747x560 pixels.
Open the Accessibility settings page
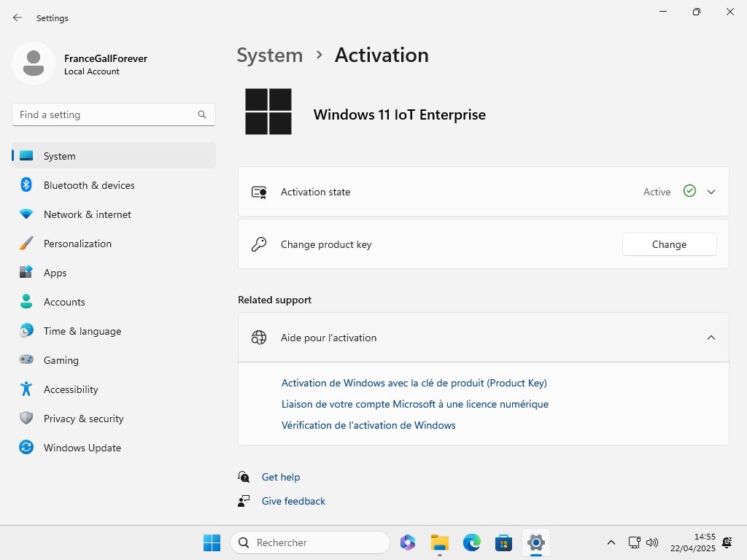coord(71,389)
